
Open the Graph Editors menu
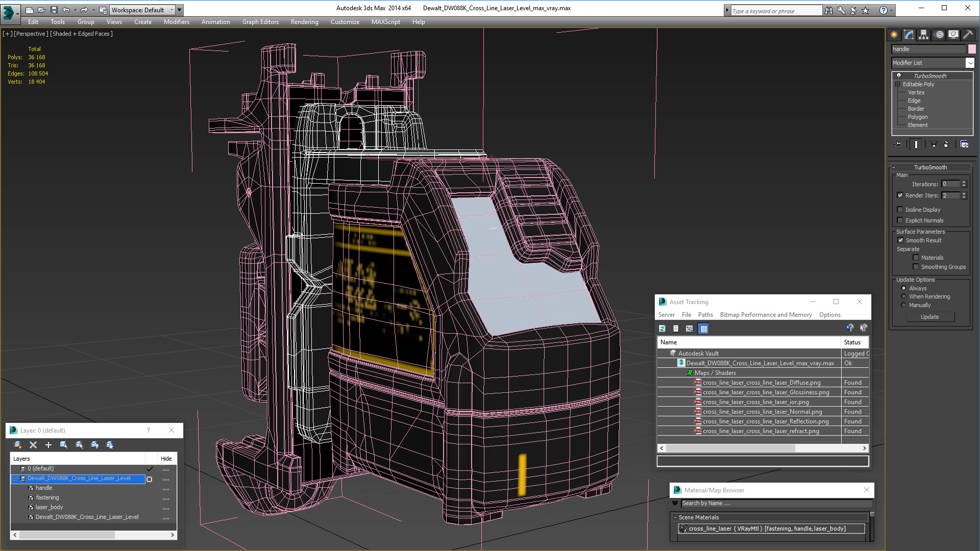pyautogui.click(x=260, y=22)
